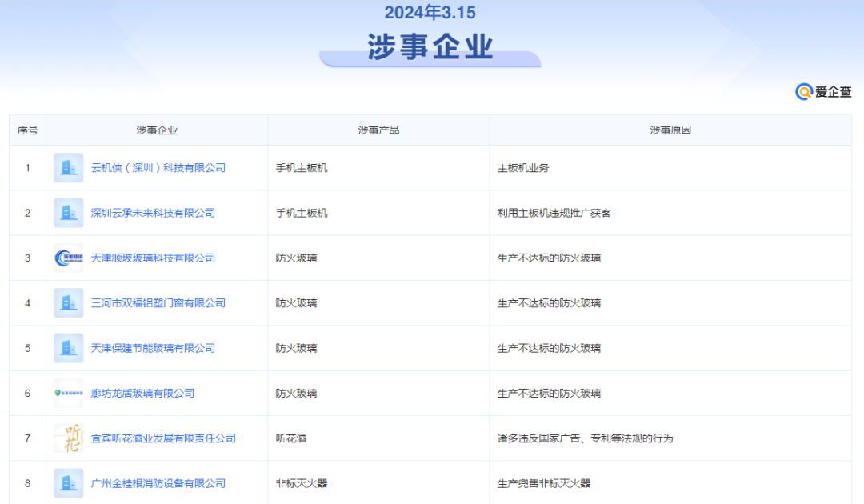Click the reason 诸多违反国家广告、专利等法规的行为
The width and height of the screenshot is (864, 504).
pos(585,438)
